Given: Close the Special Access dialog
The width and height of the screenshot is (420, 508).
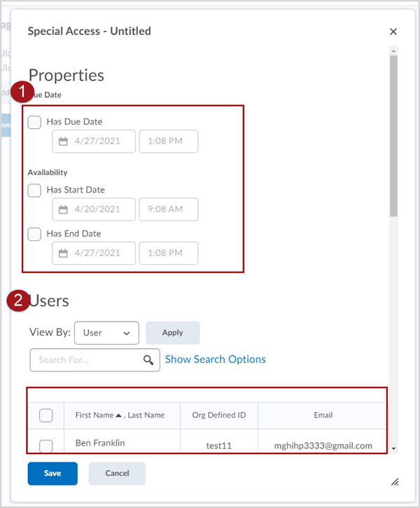Looking at the screenshot, I should 393,32.
